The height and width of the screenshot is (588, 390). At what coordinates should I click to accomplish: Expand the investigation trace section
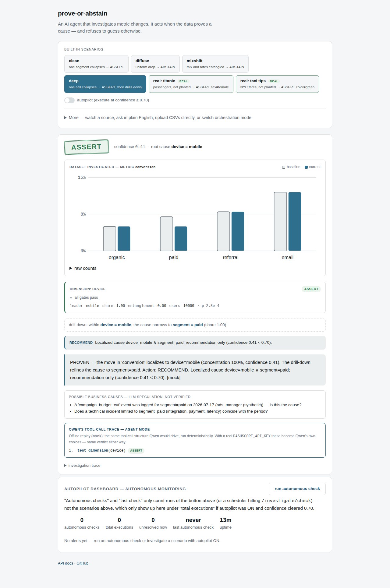tap(82, 466)
